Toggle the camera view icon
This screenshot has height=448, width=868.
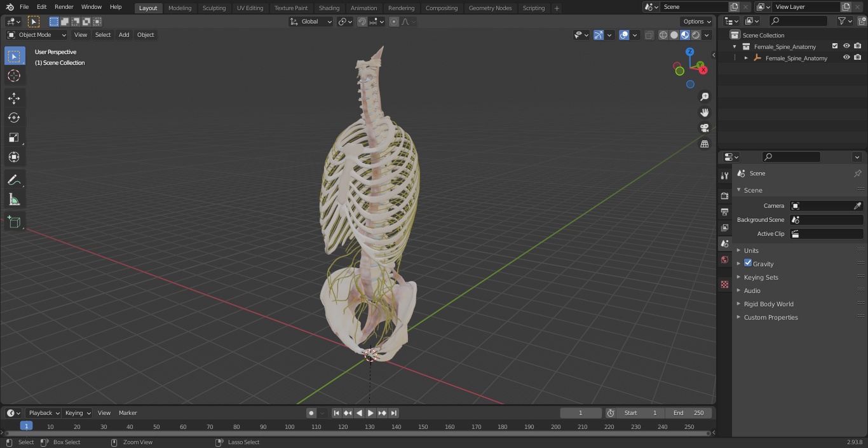point(704,128)
